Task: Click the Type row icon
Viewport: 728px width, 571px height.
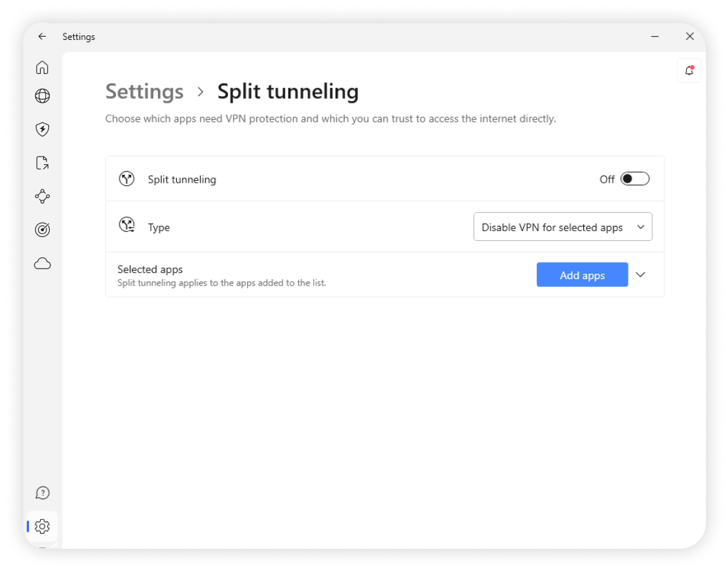Action: pos(126,227)
